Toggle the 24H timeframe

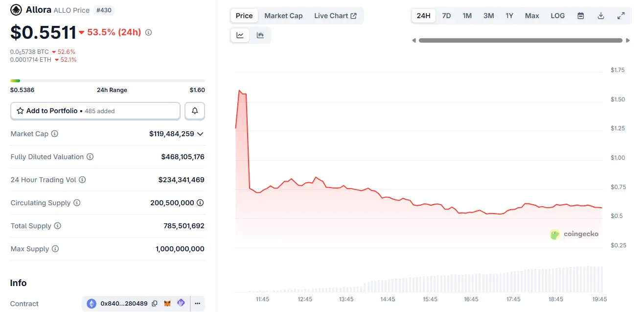click(x=423, y=15)
